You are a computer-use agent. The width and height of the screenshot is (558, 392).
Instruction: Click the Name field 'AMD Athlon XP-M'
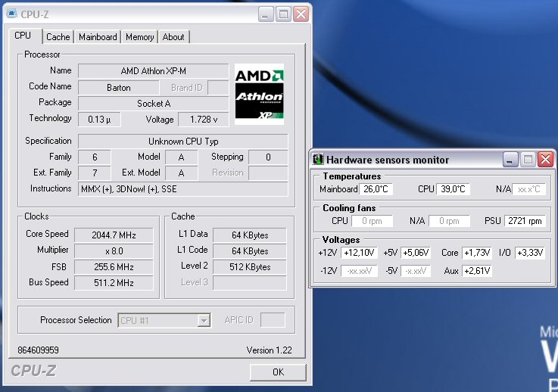click(154, 71)
